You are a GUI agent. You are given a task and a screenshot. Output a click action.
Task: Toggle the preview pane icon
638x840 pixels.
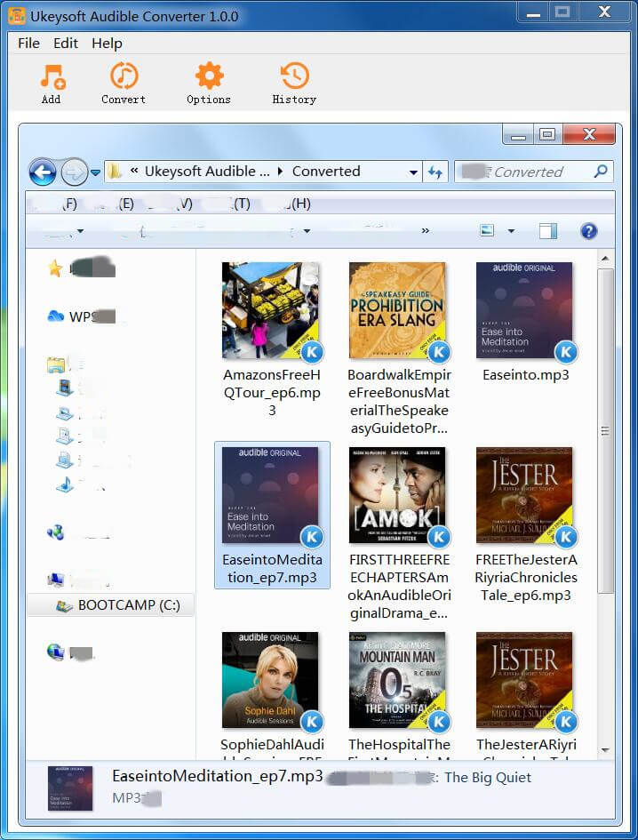tap(548, 231)
